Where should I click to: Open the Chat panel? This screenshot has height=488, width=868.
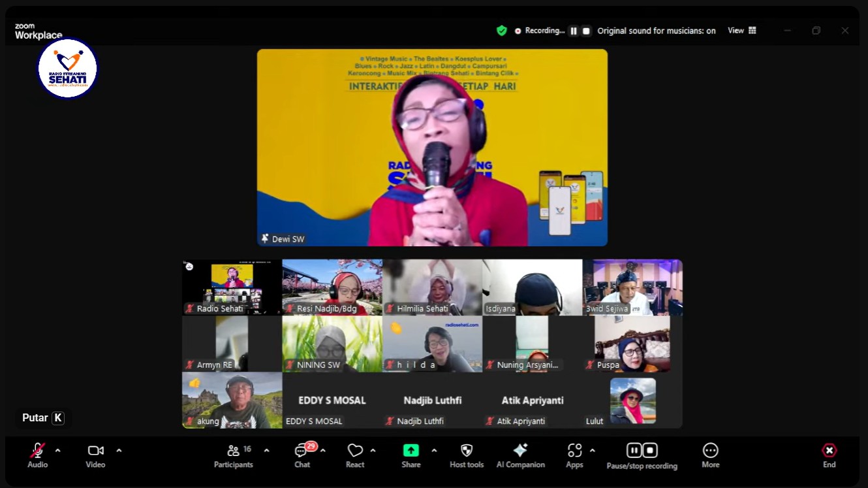pos(302,455)
